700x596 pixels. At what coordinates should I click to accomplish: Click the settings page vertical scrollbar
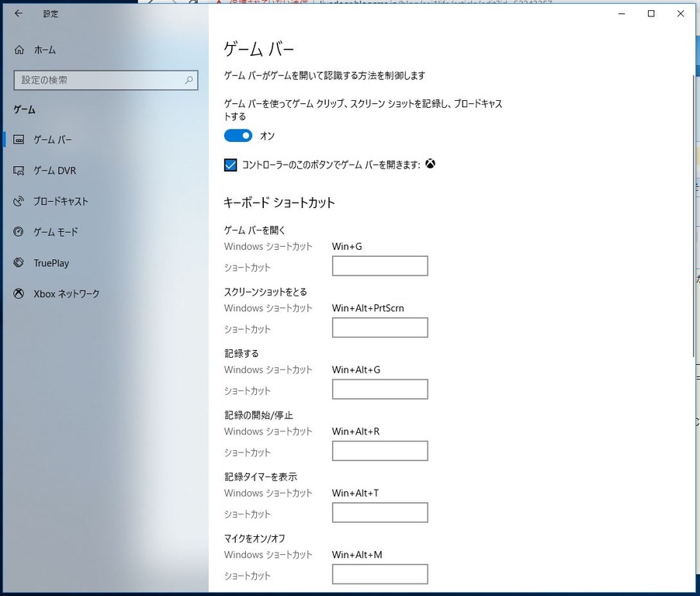pos(693,216)
